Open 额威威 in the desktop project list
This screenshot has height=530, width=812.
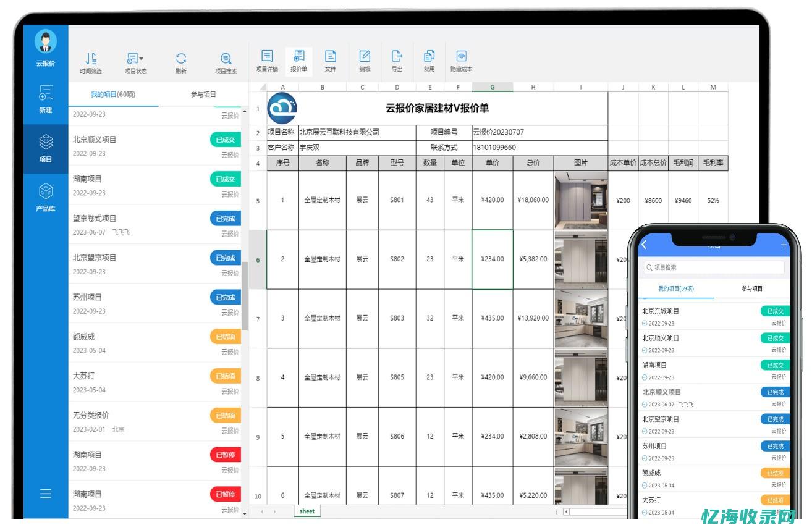154,343
